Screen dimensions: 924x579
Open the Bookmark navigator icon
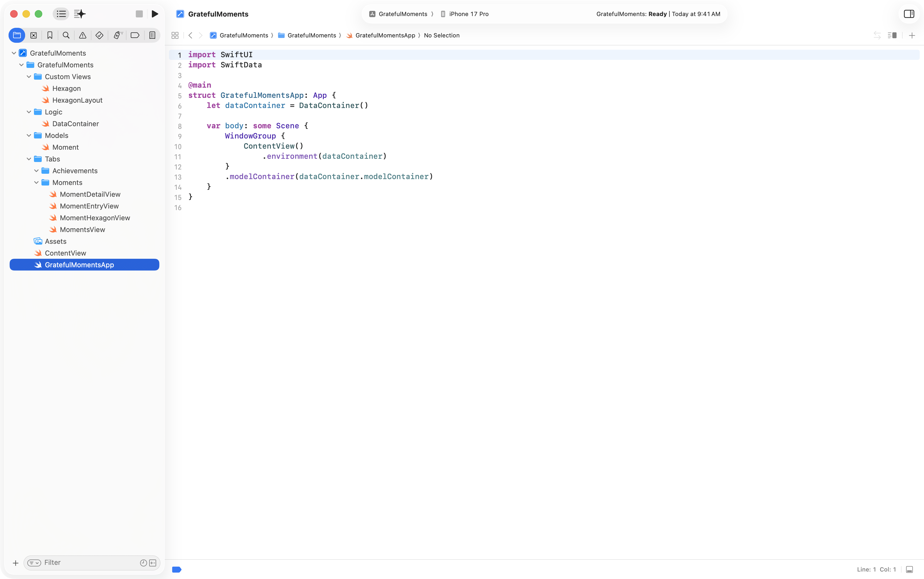[50, 35]
